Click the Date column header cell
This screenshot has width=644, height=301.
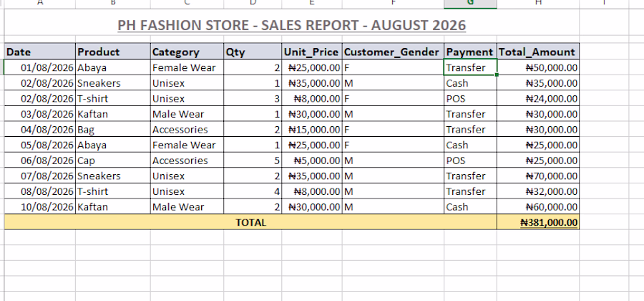(x=40, y=52)
